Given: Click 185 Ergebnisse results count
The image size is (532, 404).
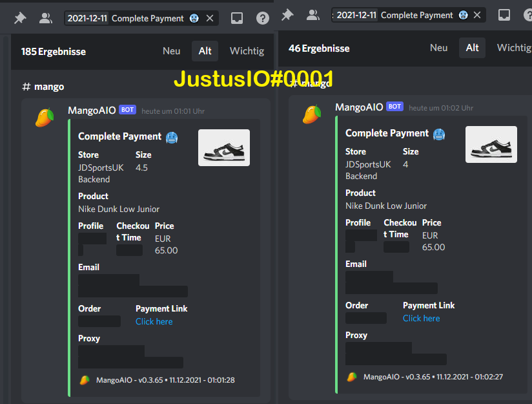Looking at the screenshot, I should pos(54,52).
